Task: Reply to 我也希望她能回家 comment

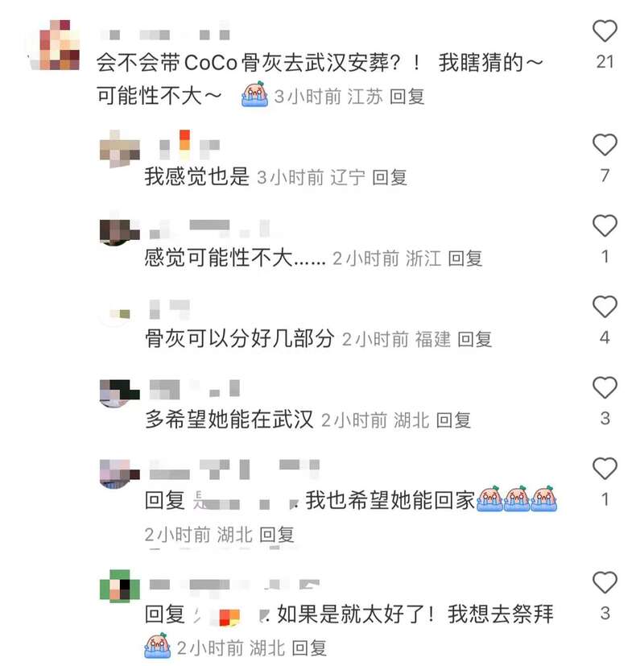Action: [276, 534]
